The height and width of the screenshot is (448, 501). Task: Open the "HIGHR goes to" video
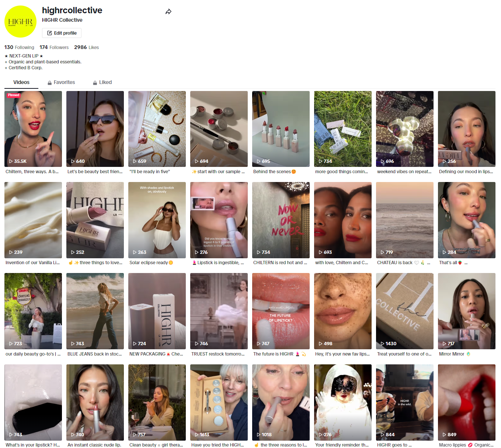405,402
